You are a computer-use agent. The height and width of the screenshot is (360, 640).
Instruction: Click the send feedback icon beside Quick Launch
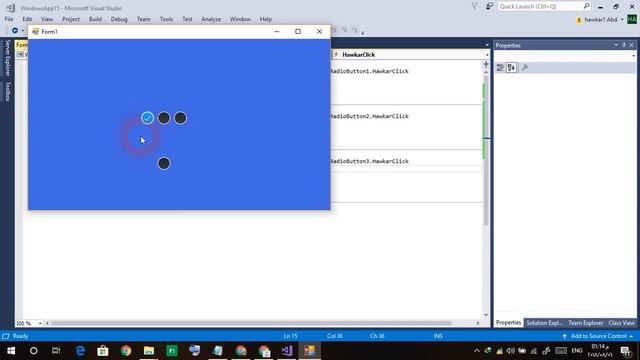489,6
